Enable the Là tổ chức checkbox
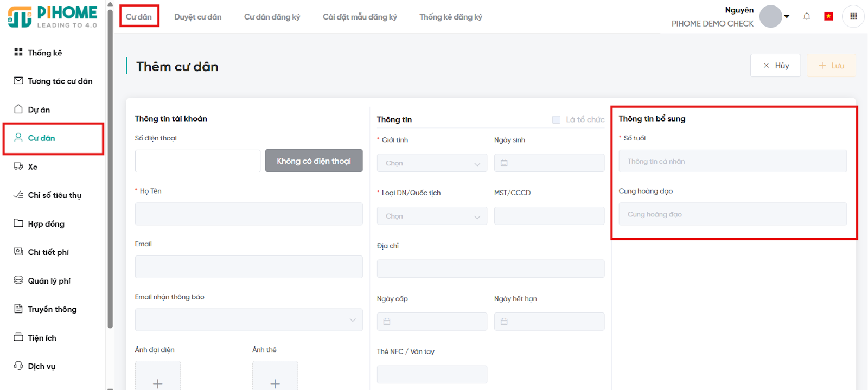Screen dimensions: 868x390 (556, 119)
